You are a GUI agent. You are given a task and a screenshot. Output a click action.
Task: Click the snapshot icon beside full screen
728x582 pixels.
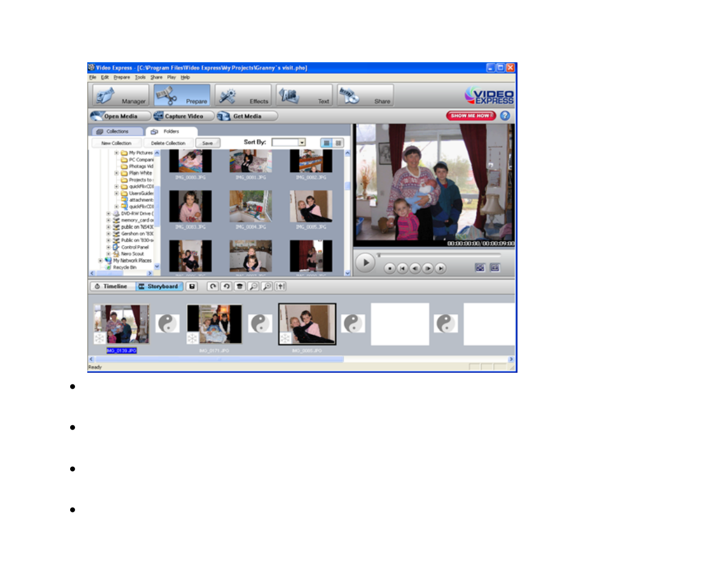[x=495, y=268]
